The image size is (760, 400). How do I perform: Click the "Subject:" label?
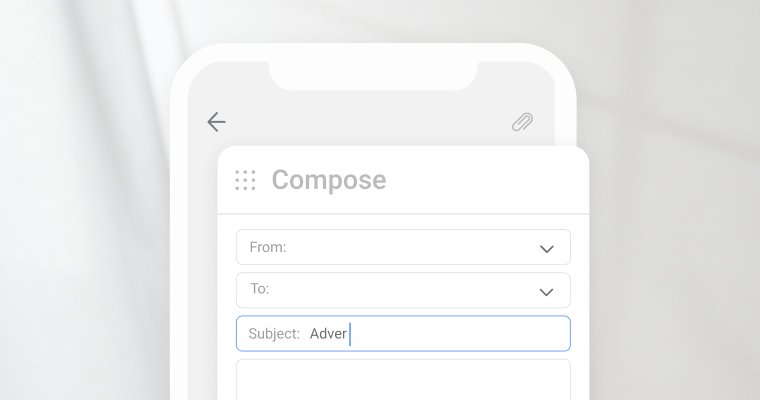[x=274, y=334]
